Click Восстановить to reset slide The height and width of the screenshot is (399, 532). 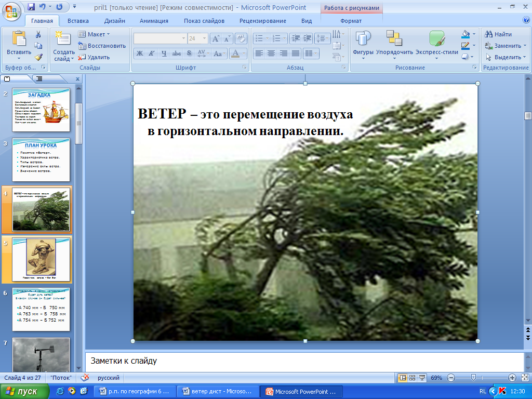[x=102, y=46]
